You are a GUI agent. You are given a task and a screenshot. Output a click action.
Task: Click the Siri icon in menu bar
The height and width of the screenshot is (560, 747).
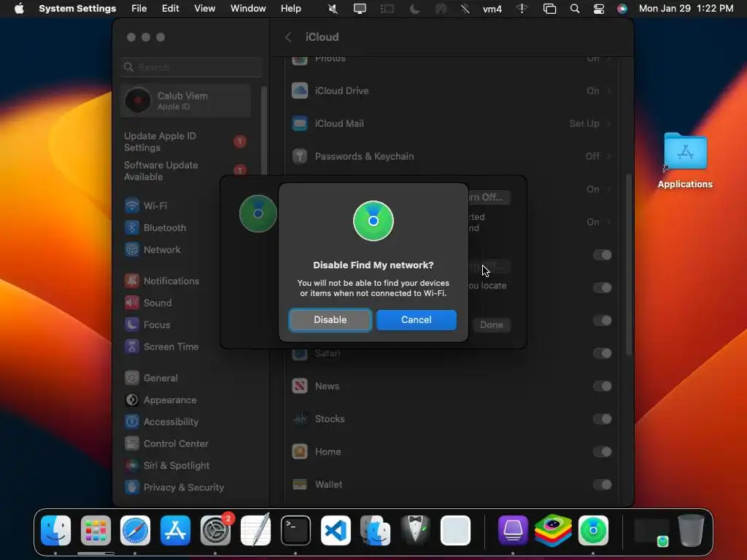(x=622, y=9)
